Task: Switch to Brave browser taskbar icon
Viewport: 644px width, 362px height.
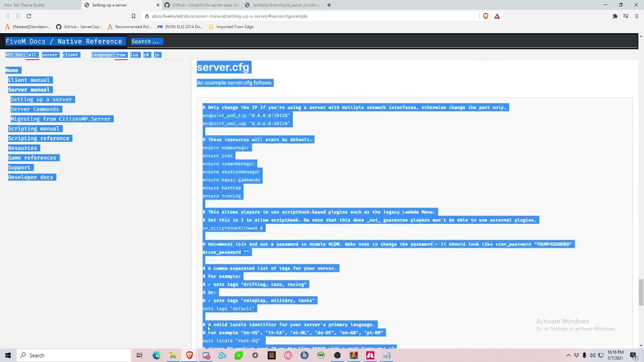Action: tap(189, 355)
